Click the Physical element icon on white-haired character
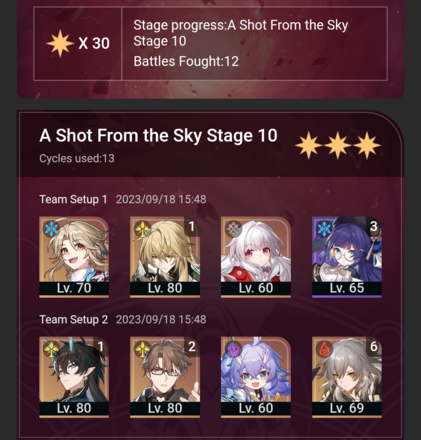 click(x=233, y=229)
